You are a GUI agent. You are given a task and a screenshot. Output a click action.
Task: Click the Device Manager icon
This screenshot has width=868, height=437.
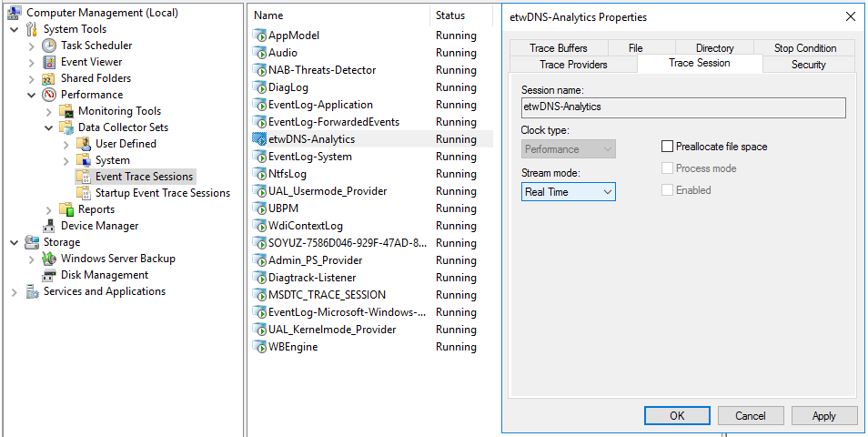click(49, 226)
